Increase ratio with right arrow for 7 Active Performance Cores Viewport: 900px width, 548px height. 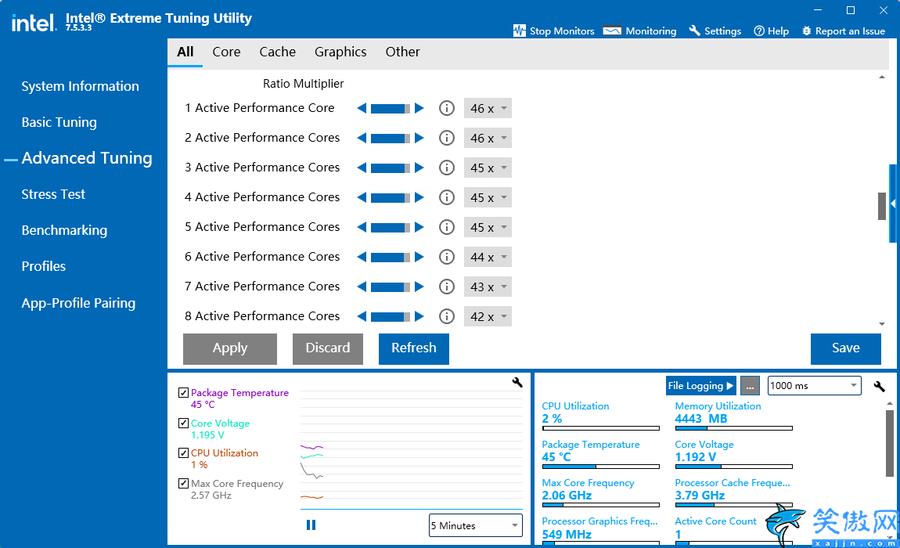coord(419,286)
